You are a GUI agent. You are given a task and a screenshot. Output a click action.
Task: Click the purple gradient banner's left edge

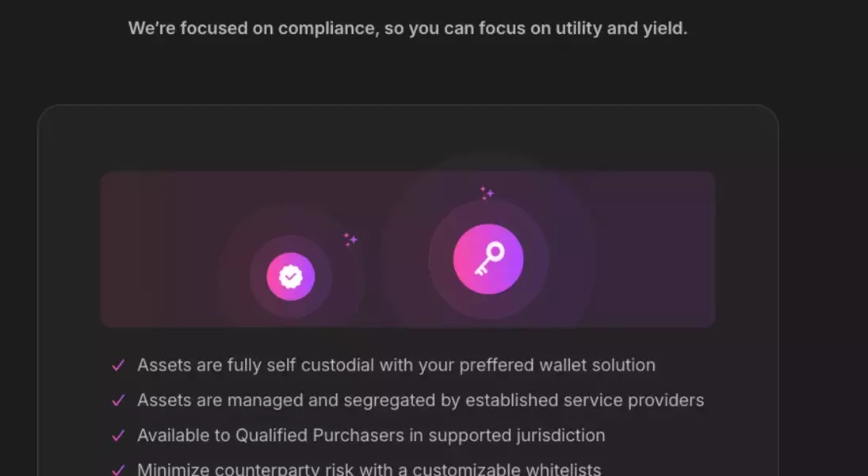coord(105,249)
